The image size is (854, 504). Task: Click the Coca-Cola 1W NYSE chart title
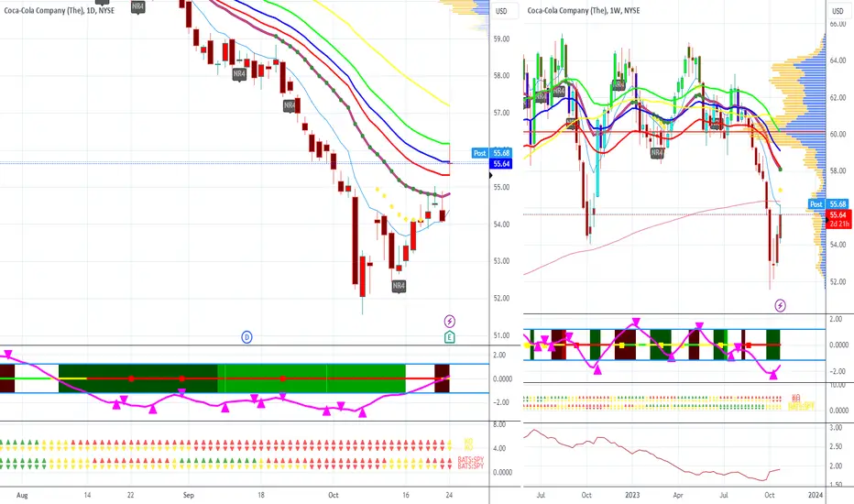point(584,10)
